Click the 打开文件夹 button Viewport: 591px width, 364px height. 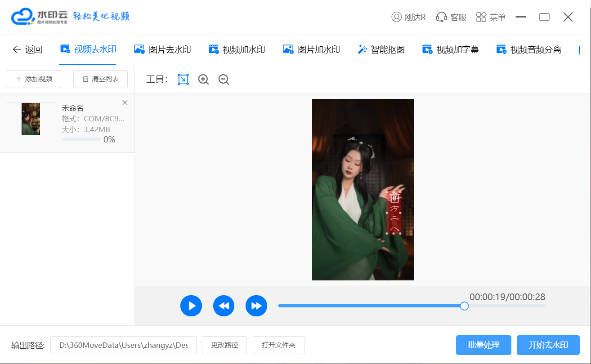[x=278, y=345]
